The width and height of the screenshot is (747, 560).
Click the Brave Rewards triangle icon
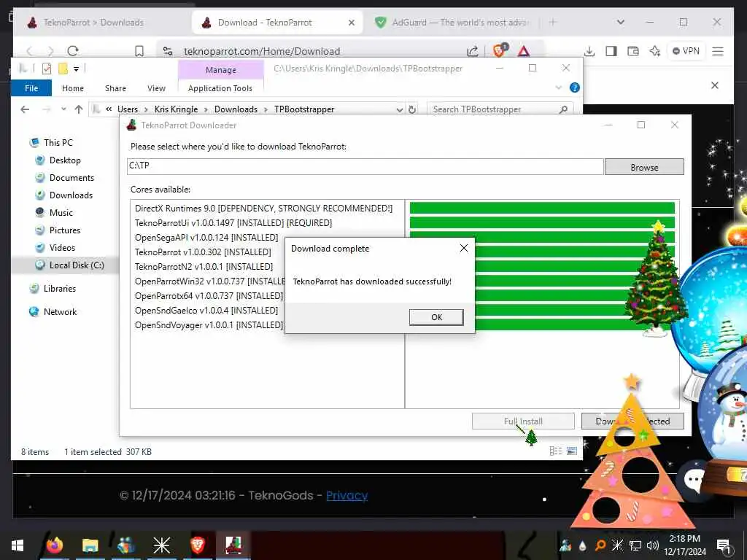click(524, 51)
